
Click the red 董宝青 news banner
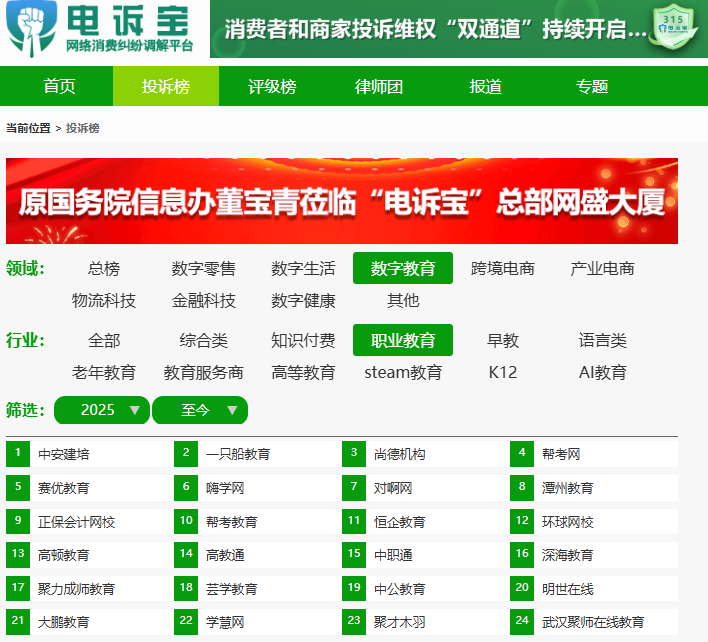pyautogui.click(x=342, y=201)
